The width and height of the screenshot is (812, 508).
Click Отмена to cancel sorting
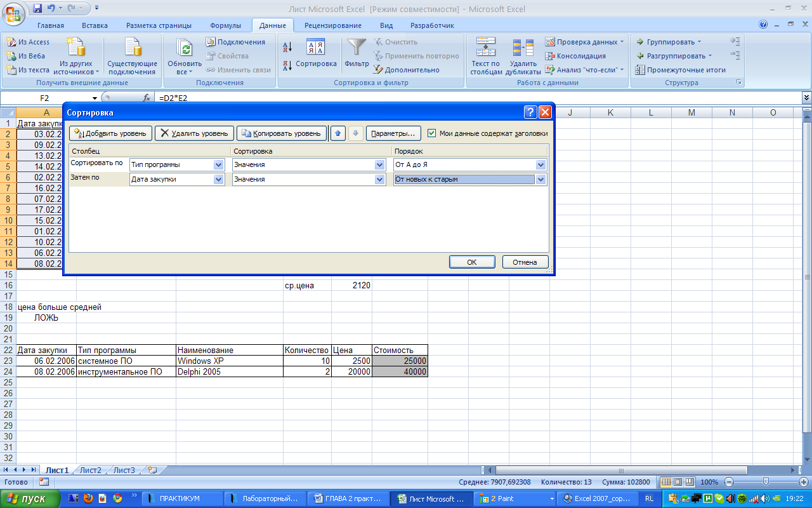point(525,262)
